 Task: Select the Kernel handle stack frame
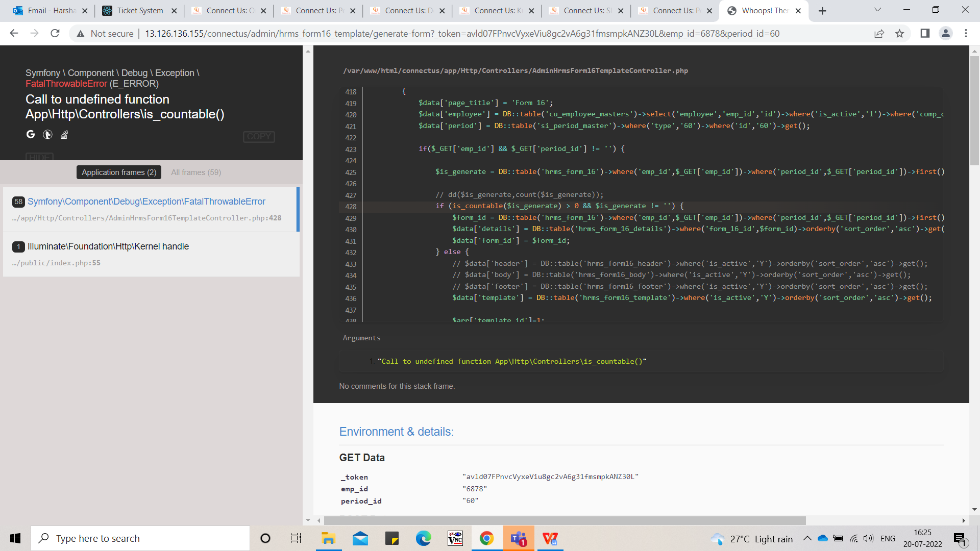click(x=151, y=254)
